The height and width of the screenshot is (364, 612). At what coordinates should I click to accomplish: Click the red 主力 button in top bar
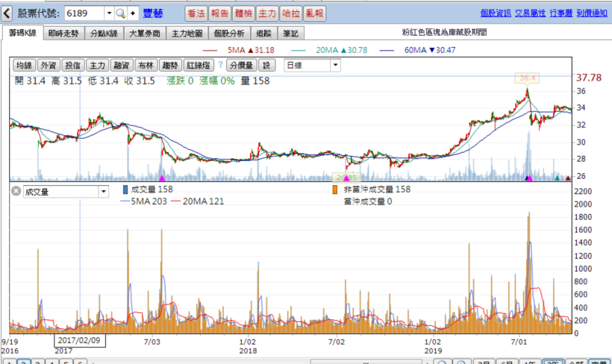[x=267, y=13]
